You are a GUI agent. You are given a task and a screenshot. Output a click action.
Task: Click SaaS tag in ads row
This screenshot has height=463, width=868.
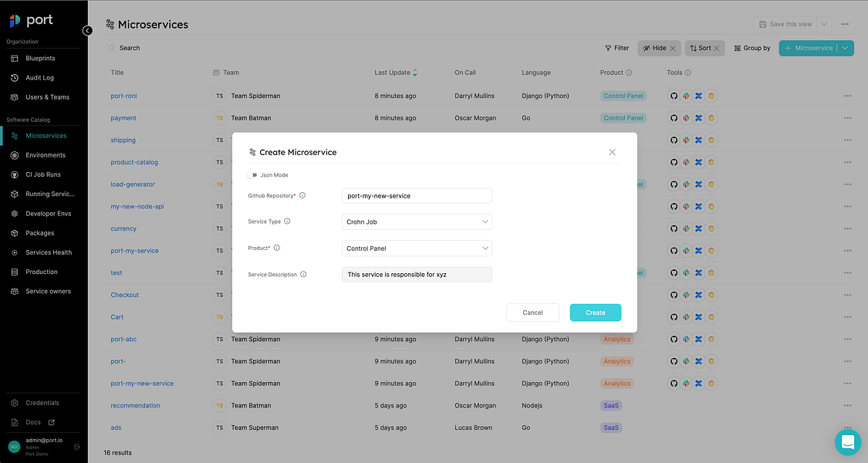611,428
